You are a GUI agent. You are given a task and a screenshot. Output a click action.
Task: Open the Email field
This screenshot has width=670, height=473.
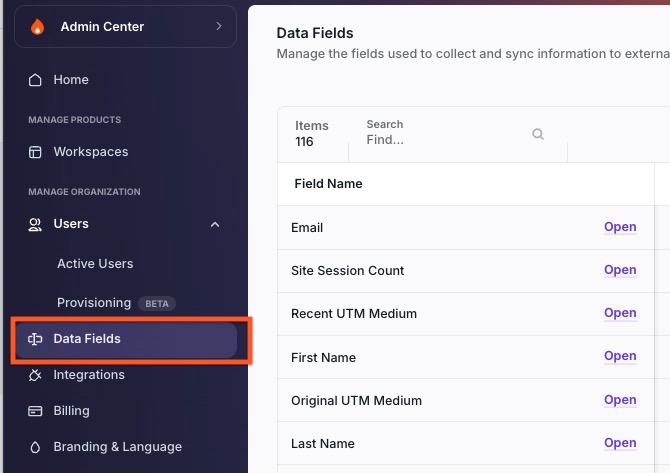coord(620,227)
